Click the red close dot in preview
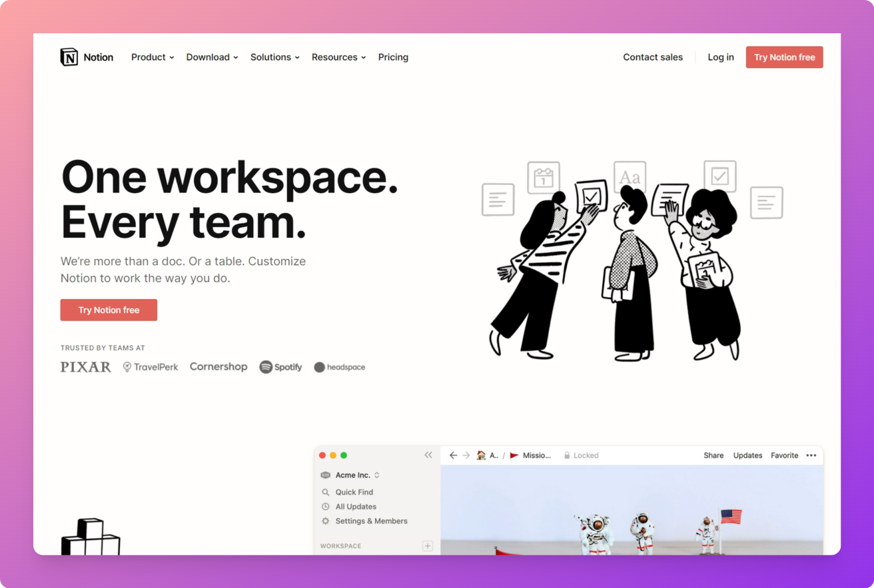 [322, 455]
